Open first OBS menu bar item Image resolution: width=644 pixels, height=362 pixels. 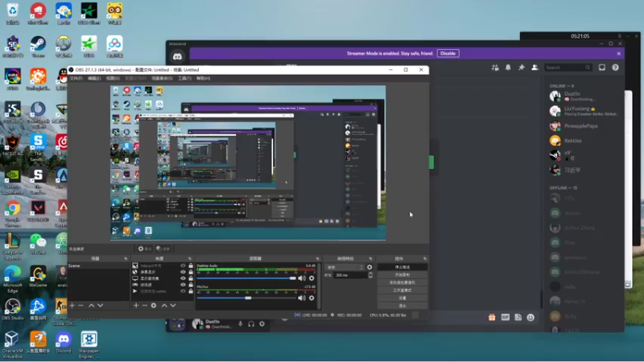(x=76, y=78)
